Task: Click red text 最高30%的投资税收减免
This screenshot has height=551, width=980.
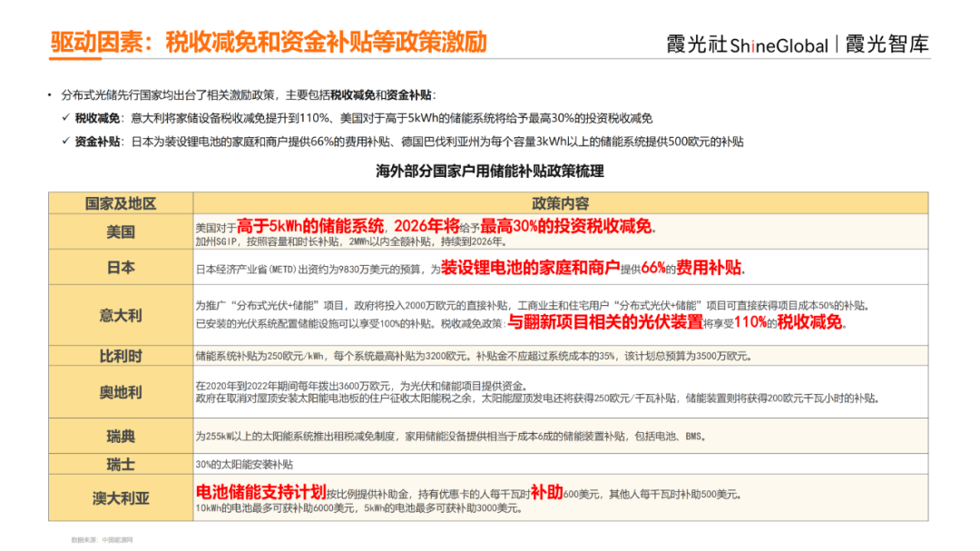Action: point(566,226)
